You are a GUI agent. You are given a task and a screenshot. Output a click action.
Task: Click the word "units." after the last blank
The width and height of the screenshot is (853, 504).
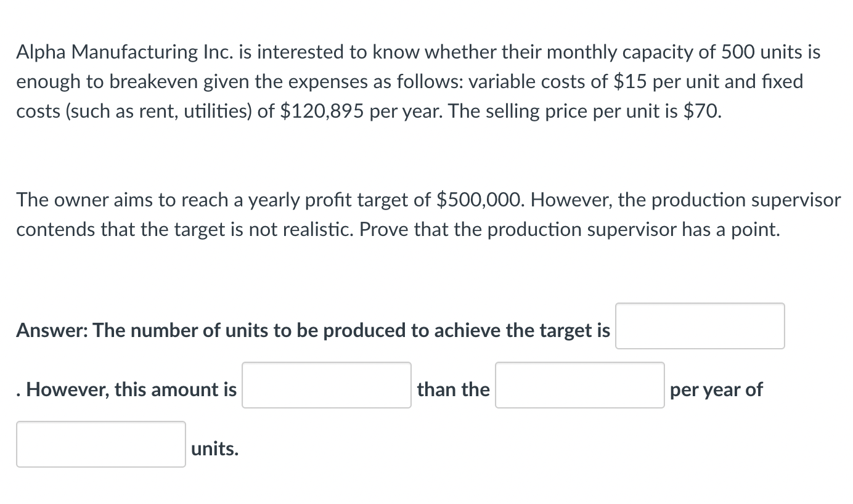coord(213,449)
